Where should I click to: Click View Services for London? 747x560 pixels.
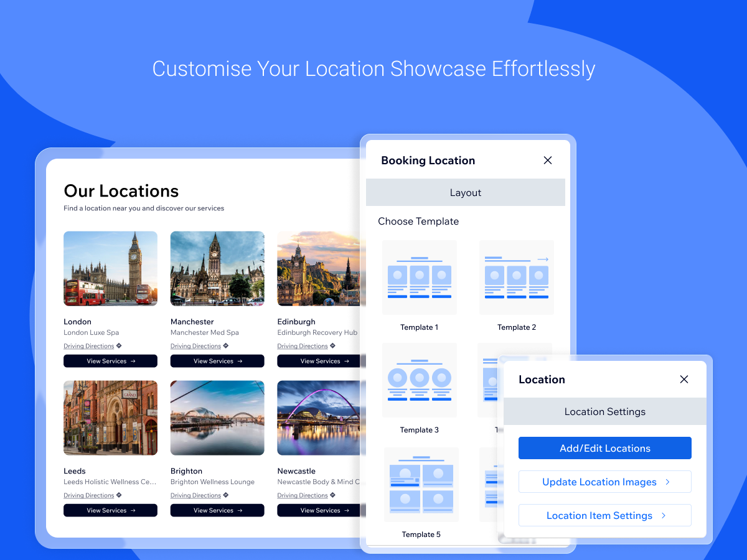[x=110, y=361]
